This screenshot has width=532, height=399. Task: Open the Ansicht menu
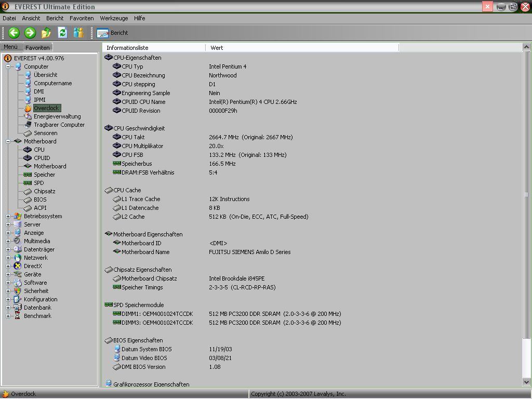[x=31, y=18]
